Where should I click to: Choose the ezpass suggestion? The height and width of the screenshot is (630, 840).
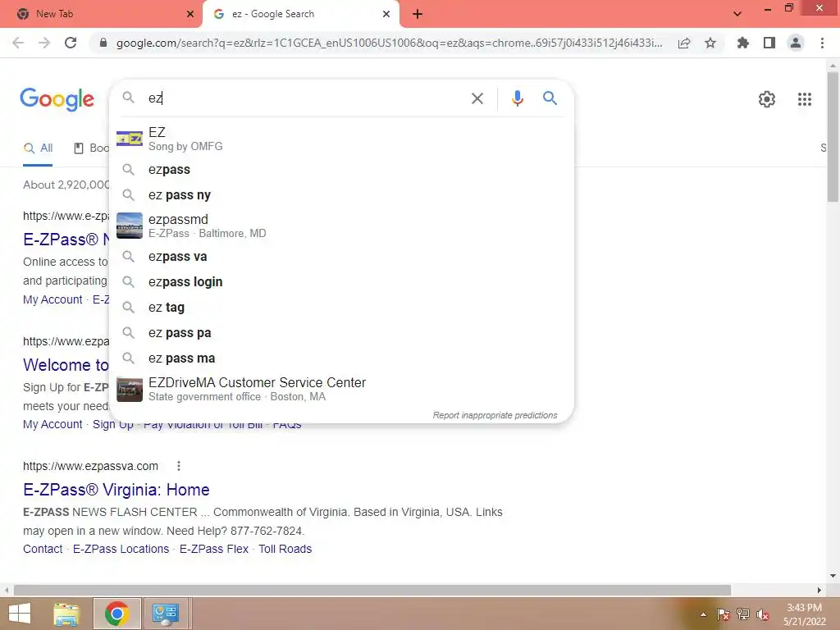tap(341, 169)
